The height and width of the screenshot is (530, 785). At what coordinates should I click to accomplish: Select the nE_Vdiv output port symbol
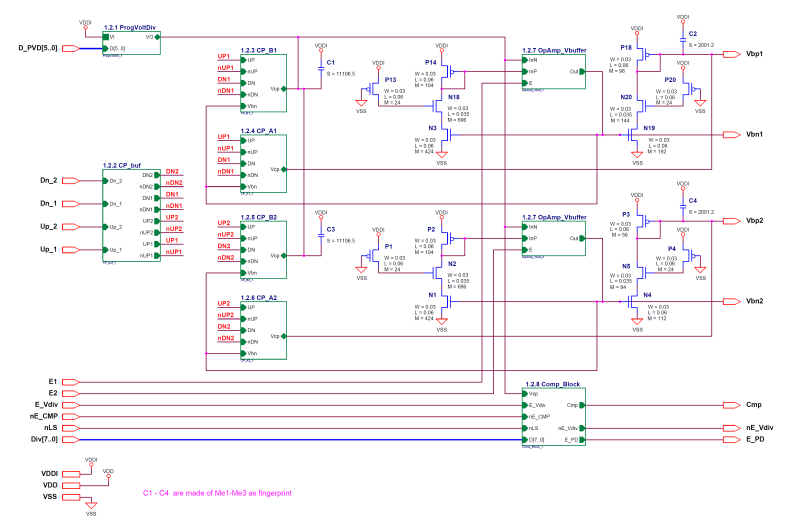pos(732,428)
